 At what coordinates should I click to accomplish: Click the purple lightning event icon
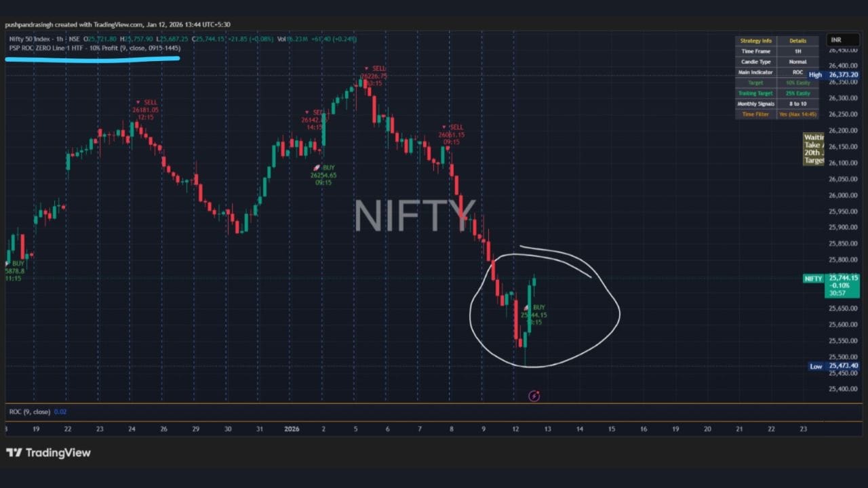pyautogui.click(x=534, y=396)
